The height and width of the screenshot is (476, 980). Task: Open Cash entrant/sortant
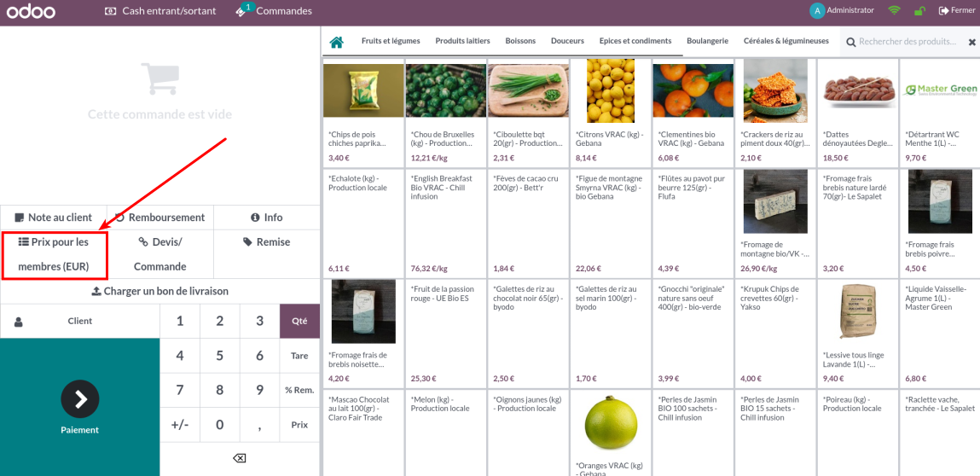click(160, 11)
